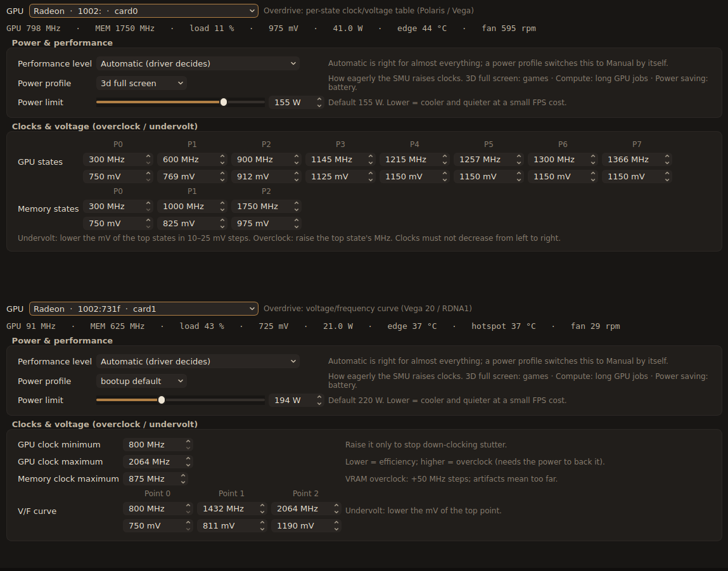The image size is (728, 571).
Task: Click the card1 power limit slider handle
Action: (162, 400)
